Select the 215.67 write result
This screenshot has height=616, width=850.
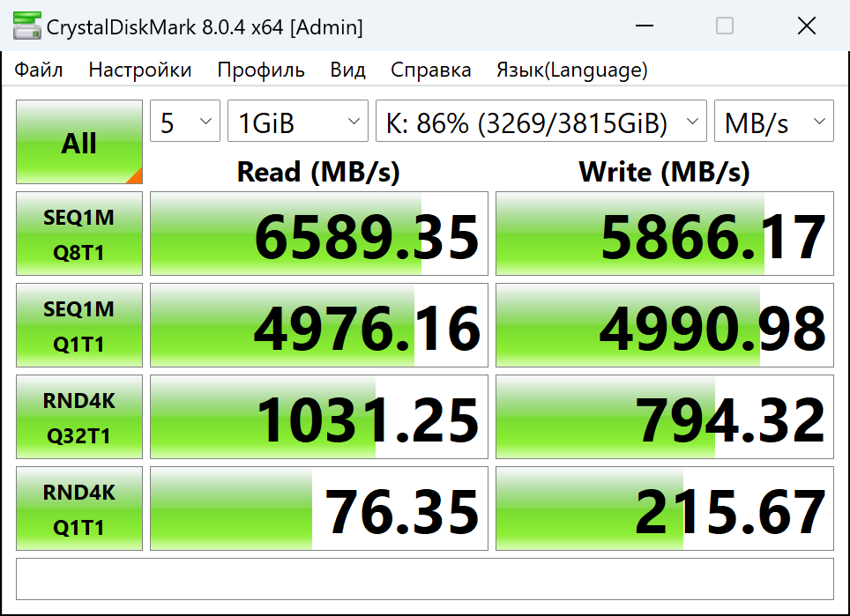click(x=665, y=508)
